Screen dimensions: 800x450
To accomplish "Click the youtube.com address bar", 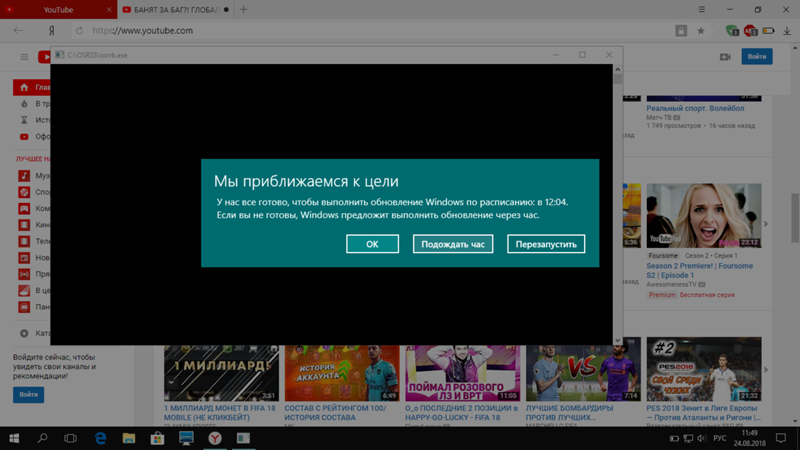I will pyautogui.click(x=378, y=31).
